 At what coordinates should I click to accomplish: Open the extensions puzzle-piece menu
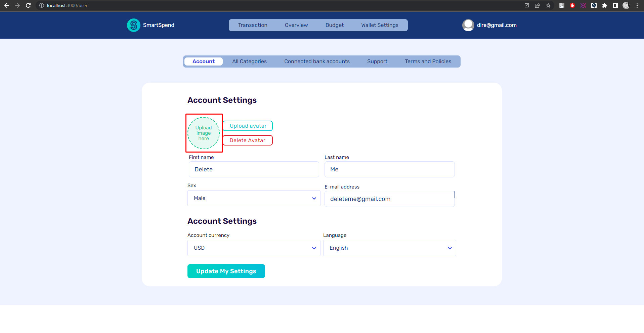coord(604,5)
